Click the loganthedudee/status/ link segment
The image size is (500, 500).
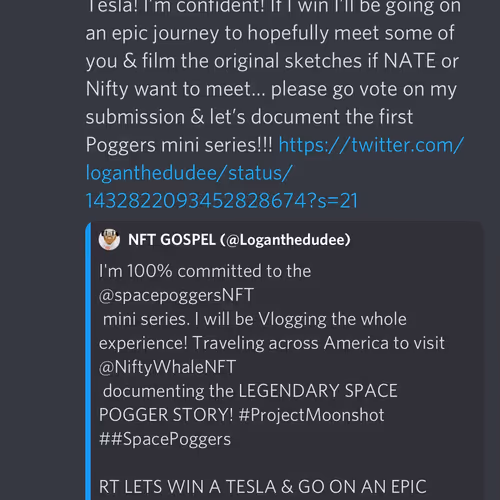point(189,173)
